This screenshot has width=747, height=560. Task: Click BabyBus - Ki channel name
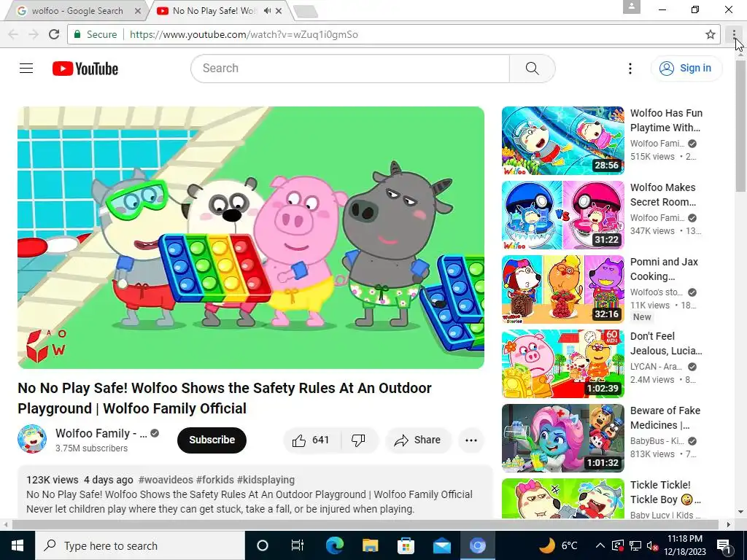point(657,441)
